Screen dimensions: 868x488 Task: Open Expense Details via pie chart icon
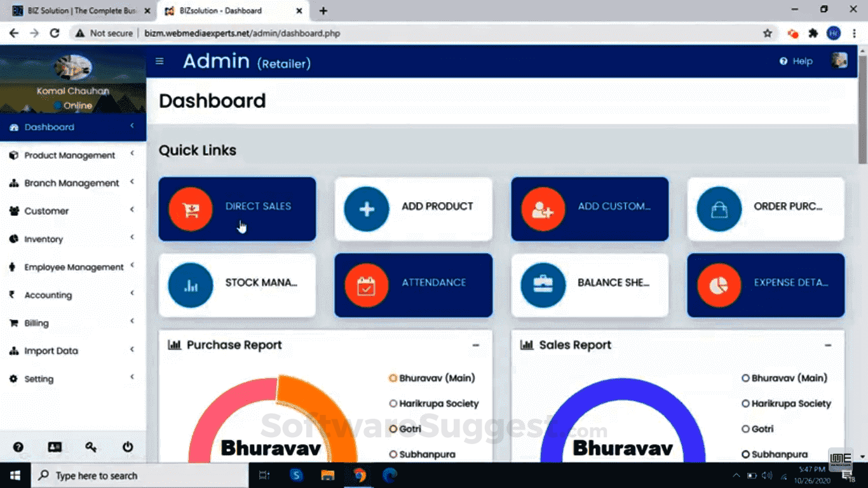(719, 285)
